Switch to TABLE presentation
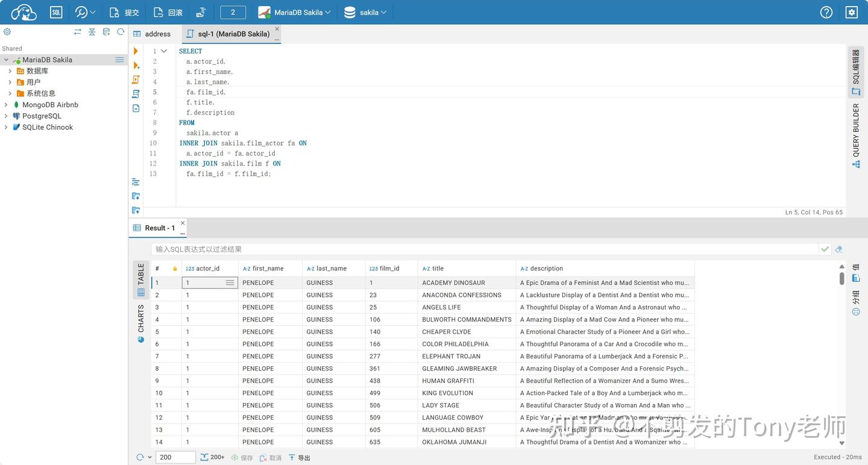Image resolution: width=868 pixels, height=465 pixels. (x=141, y=280)
